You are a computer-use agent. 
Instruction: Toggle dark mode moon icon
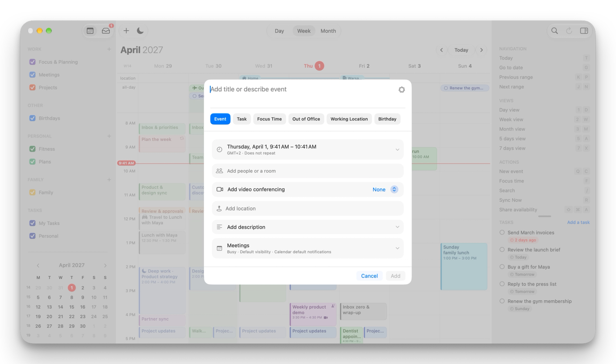pos(140,31)
